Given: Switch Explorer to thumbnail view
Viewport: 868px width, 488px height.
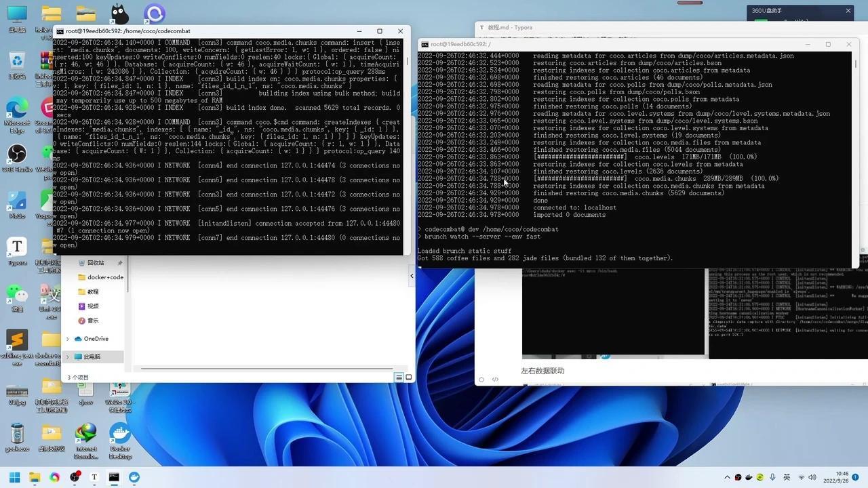Looking at the screenshot, I should pos(408,377).
